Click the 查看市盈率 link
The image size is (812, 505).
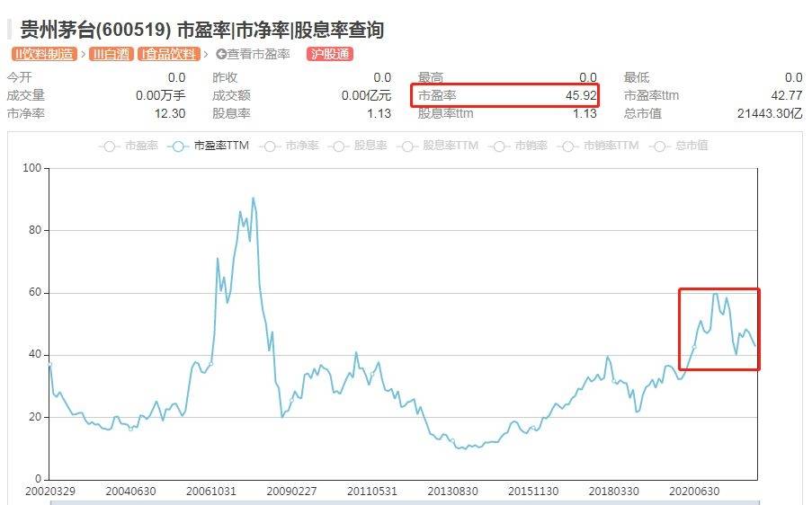click(259, 54)
